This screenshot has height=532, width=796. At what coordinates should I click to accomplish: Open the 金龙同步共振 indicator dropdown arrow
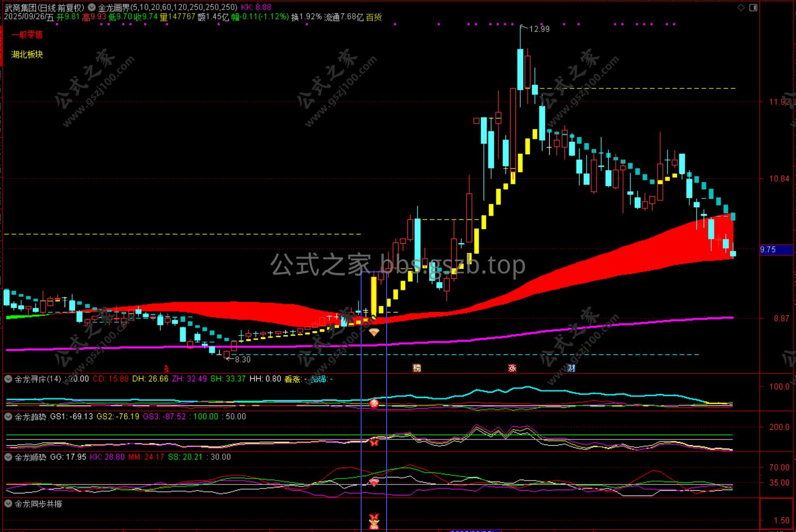(x=8, y=503)
